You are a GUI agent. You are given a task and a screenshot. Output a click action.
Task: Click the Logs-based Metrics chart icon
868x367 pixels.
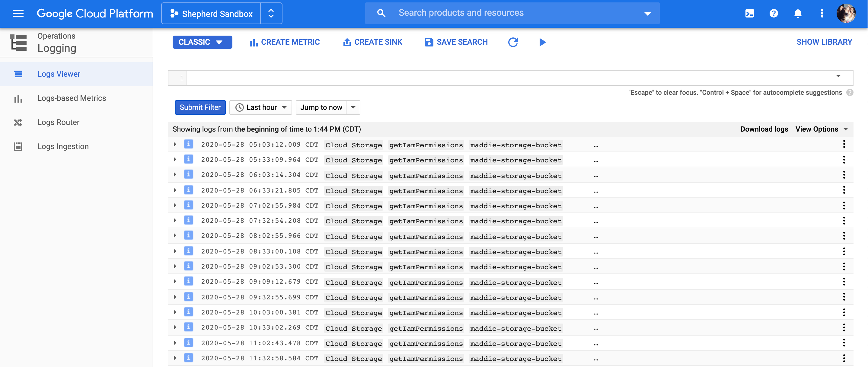[18, 98]
